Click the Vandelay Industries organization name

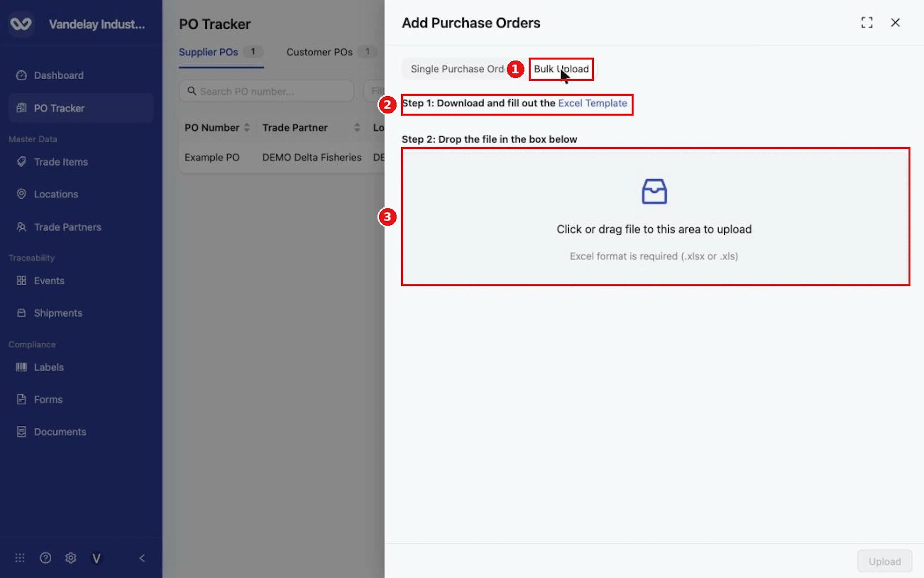coord(97,25)
